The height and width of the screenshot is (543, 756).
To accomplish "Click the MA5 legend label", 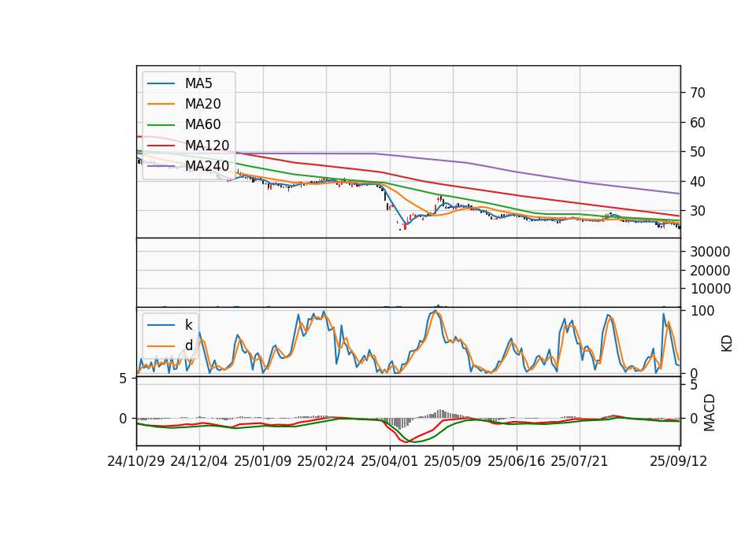I will click(x=198, y=83).
